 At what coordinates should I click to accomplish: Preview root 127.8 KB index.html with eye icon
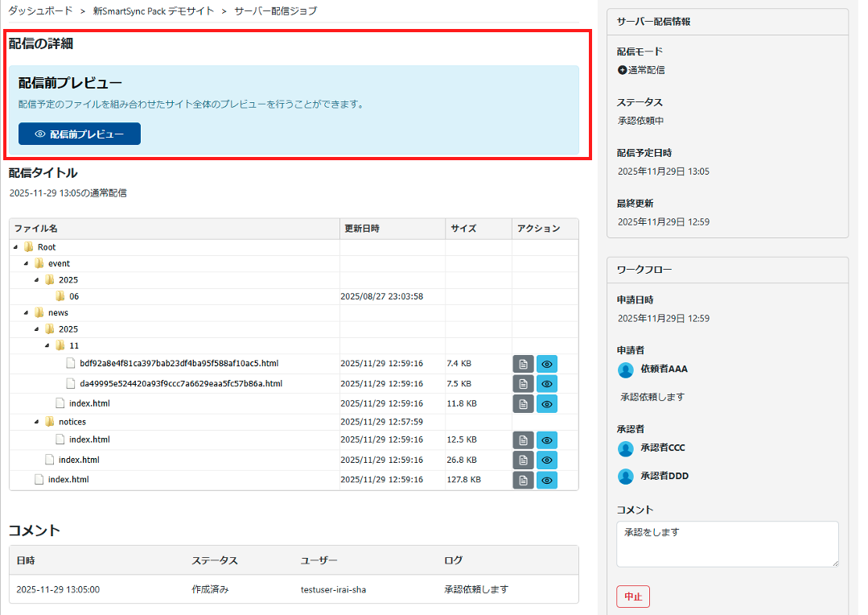(547, 480)
